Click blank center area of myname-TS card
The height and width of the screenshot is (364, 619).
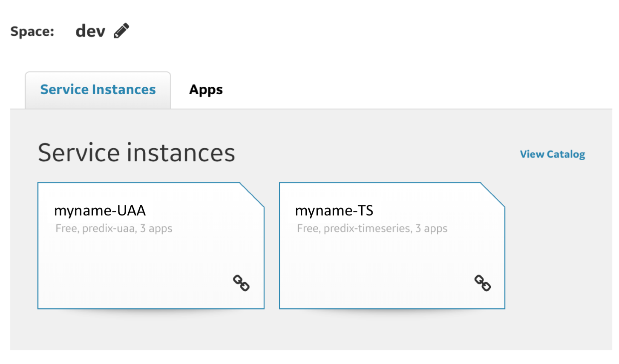coord(383,264)
